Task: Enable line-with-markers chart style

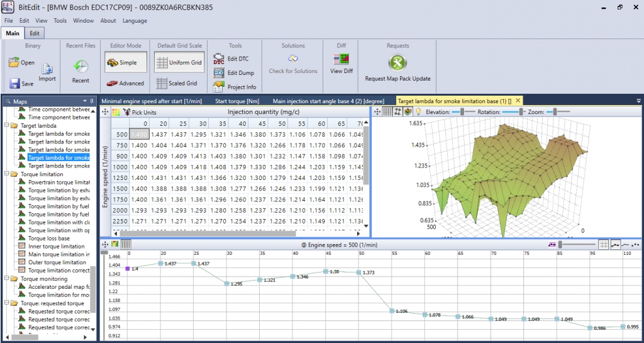Action: (615, 244)
